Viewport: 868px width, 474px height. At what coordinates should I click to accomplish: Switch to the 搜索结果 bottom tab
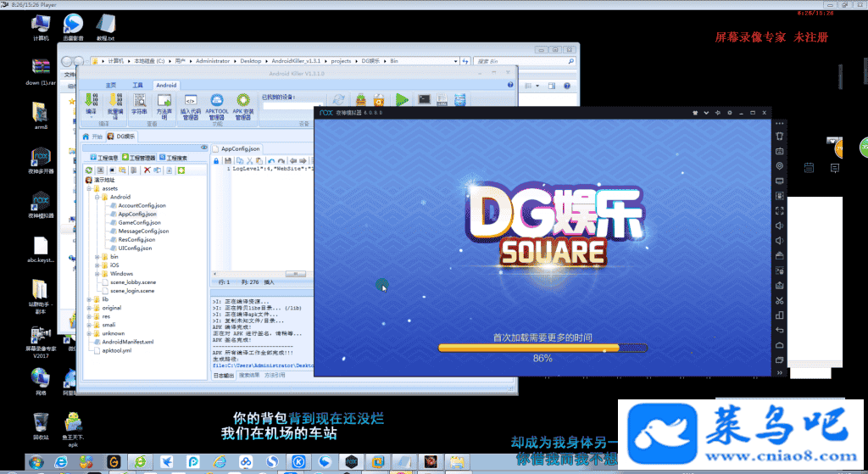click(x=249, y=374)
